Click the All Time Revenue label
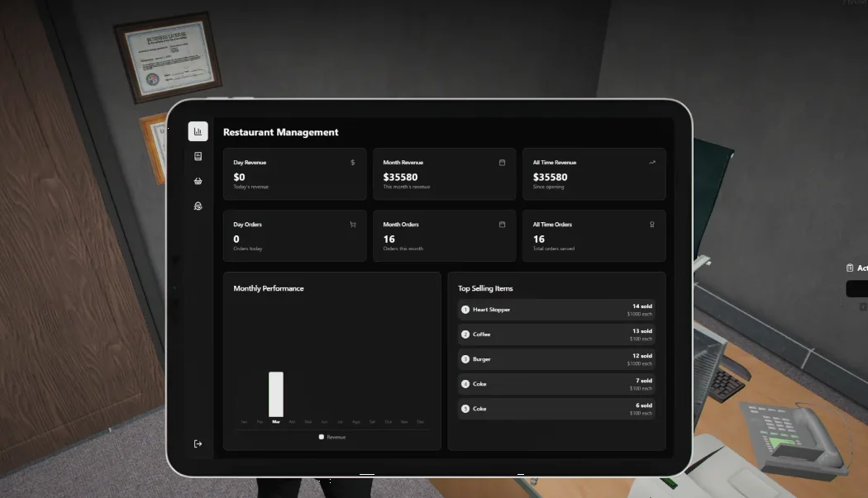Screen dimensions: 868x498 point(555,163)
